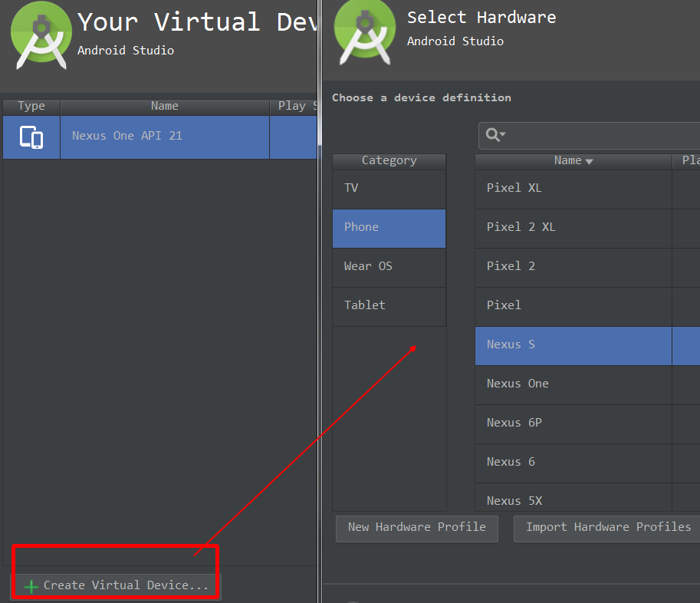Click the New Hardware Profile button
This screenshot has width=700, height=603.
click(416, 529)
